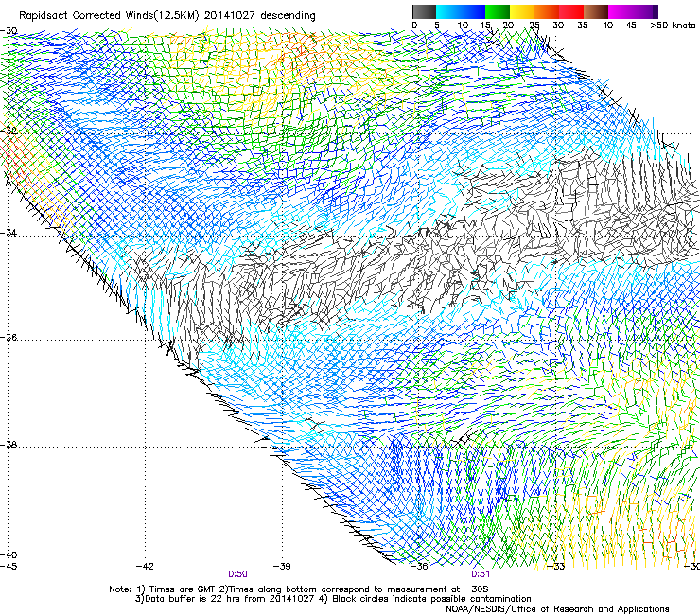This screenshot has height=615, width=700.
Task: Click the cyan-blue 5-15 knots legend swatch
Action: point(461,11)
